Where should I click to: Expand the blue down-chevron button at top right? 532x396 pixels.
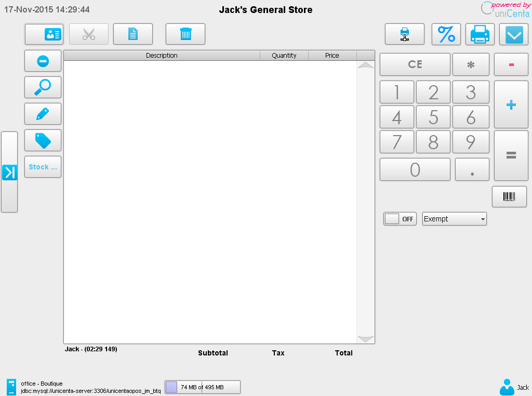click(x=514, y=34)
